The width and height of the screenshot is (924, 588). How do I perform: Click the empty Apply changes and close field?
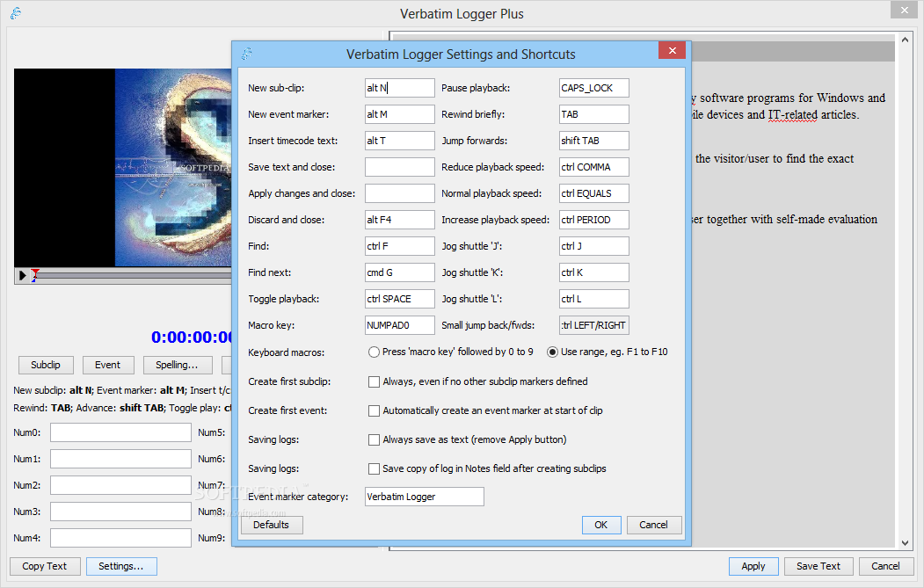tap(399, 193)
